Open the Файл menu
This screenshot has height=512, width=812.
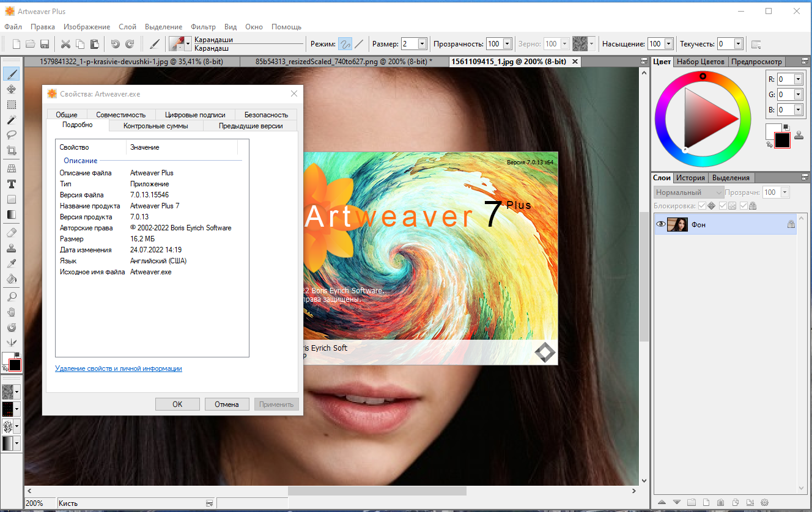click(x=13, y=27)
